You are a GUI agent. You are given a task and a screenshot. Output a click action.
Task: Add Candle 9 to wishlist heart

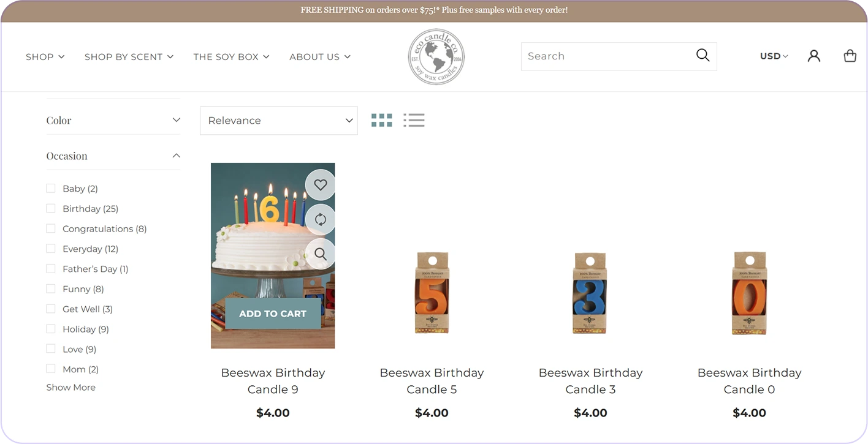[x=320, y=185]
